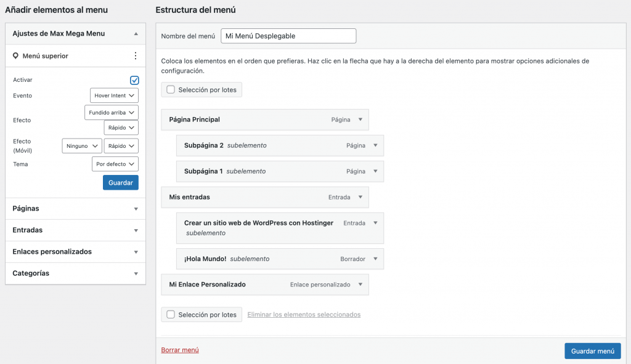This screenshot has width=631, height=364.
Task: Change the Efecto Móvil Ninguno dropdown
Action: click(82, 146)
